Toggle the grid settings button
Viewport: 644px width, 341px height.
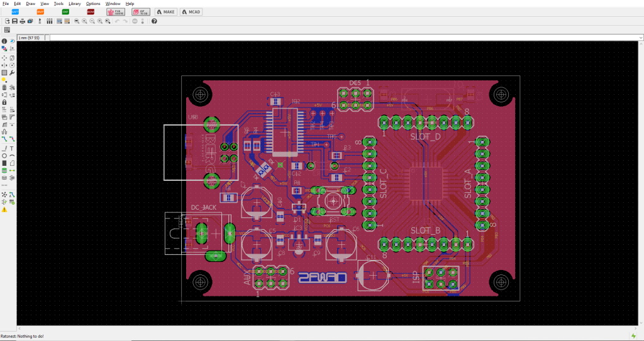7,30
